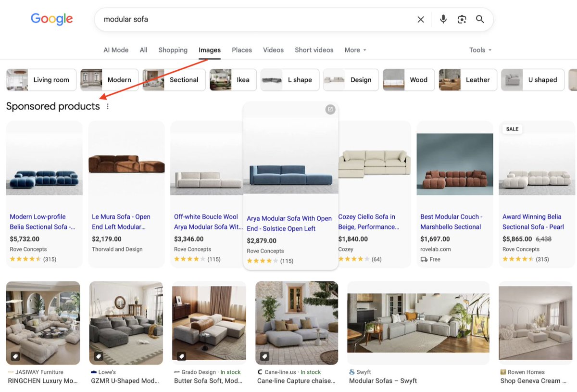Click Swyft favicon icon

352,372
